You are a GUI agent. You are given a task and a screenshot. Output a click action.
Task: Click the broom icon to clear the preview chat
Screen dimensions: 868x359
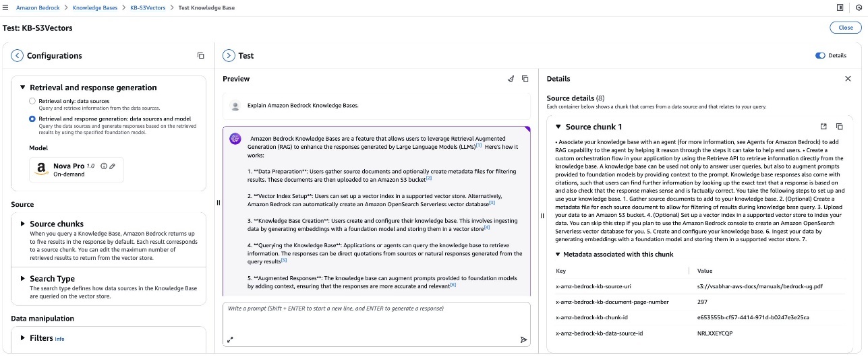click(511, 79)
